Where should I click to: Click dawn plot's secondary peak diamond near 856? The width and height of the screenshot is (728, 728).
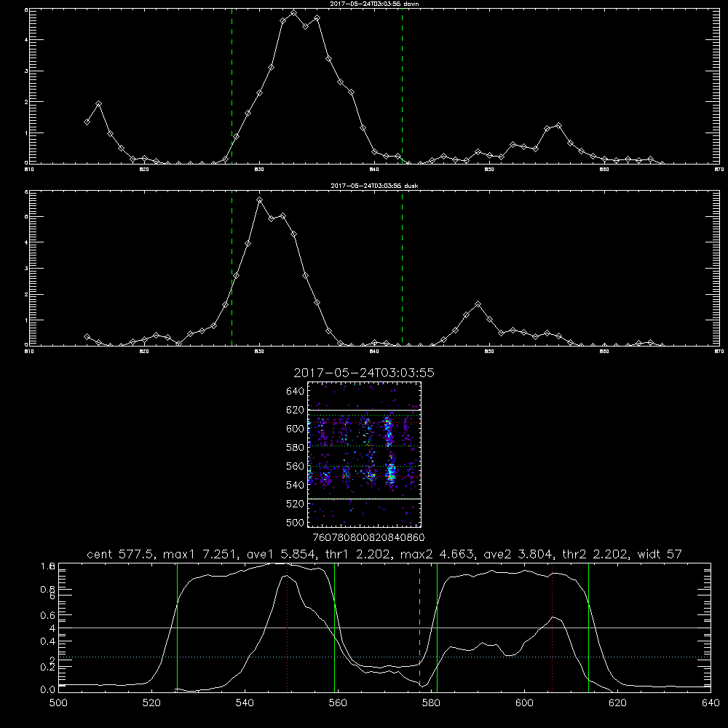tap(559, 125)
